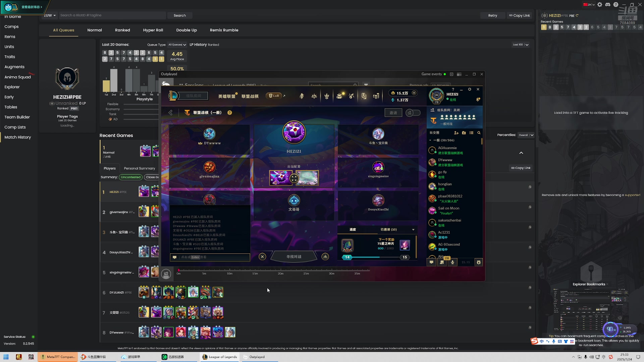Switch to League of Legends on the taskbar
The width and height of the screenshot is (644, 362).
click(220, 357)
